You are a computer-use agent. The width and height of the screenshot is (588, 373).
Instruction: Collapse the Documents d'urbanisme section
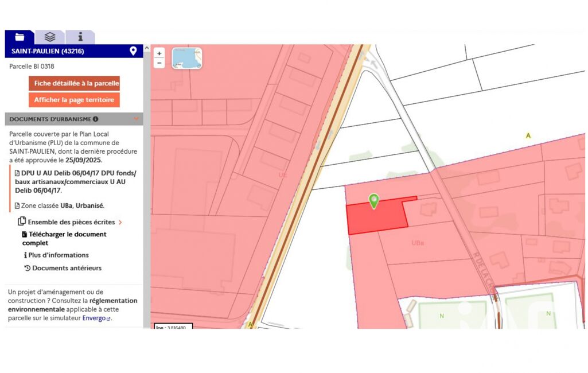pos(136,119)
